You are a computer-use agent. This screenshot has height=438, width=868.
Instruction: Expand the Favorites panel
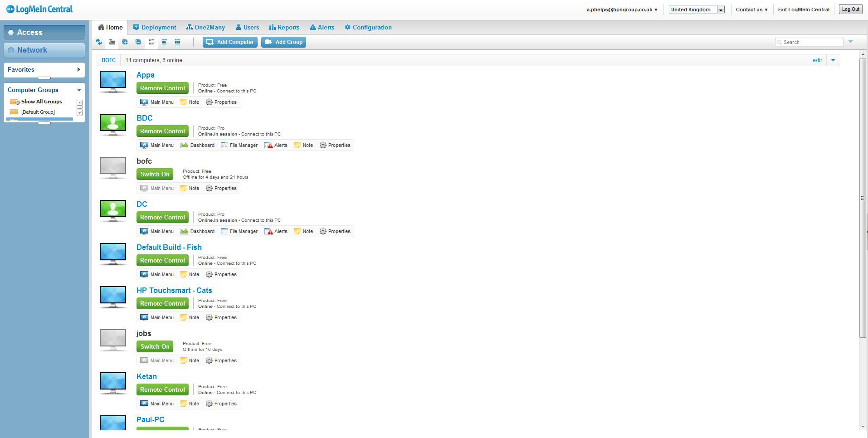pos(78,69)
